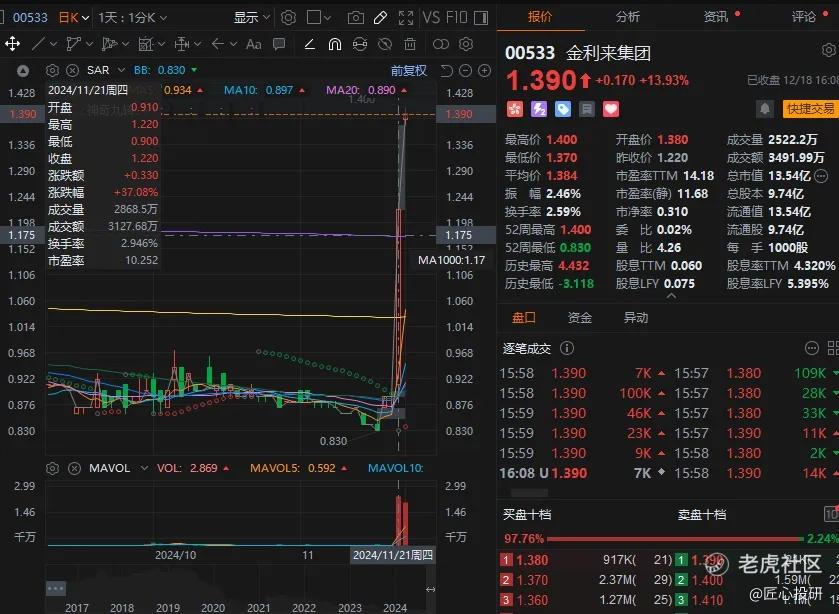
Task: Open drawing toolbar settings gear
Action: click(466, 44)
